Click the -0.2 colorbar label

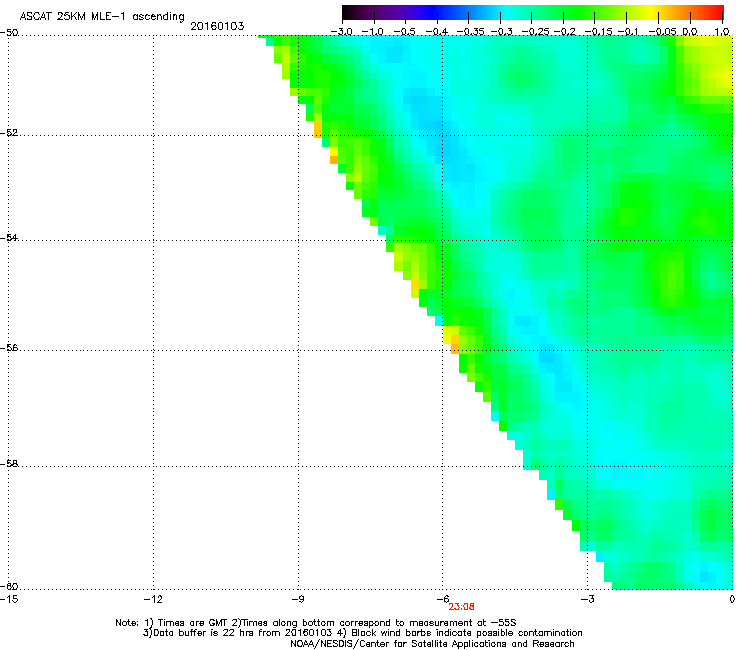[x=565, y=32]
